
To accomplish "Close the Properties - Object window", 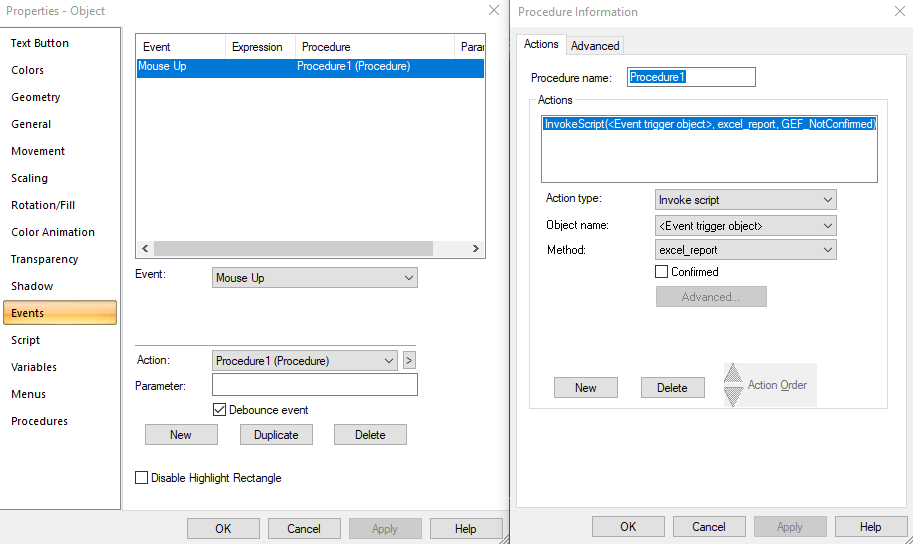I will pos(493,10).
